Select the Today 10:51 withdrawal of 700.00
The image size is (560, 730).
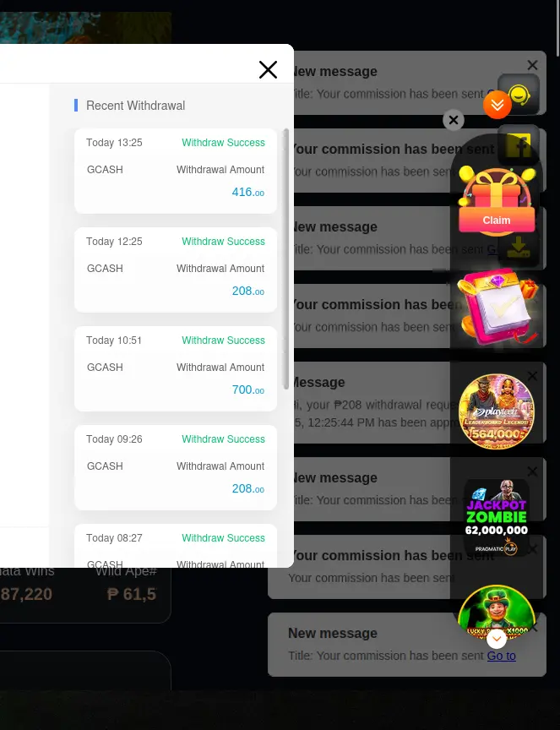click(176, 368)
